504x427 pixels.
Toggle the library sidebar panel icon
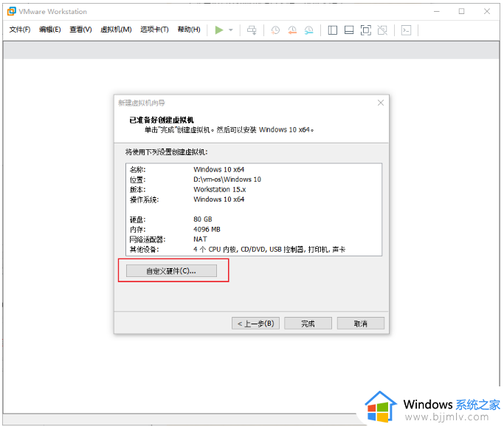tap(332, 30)
